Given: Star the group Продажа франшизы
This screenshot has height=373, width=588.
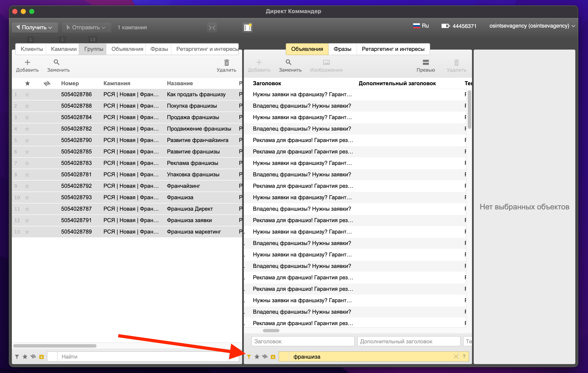Looking at the screenshot, I should [x=27, y=118].
